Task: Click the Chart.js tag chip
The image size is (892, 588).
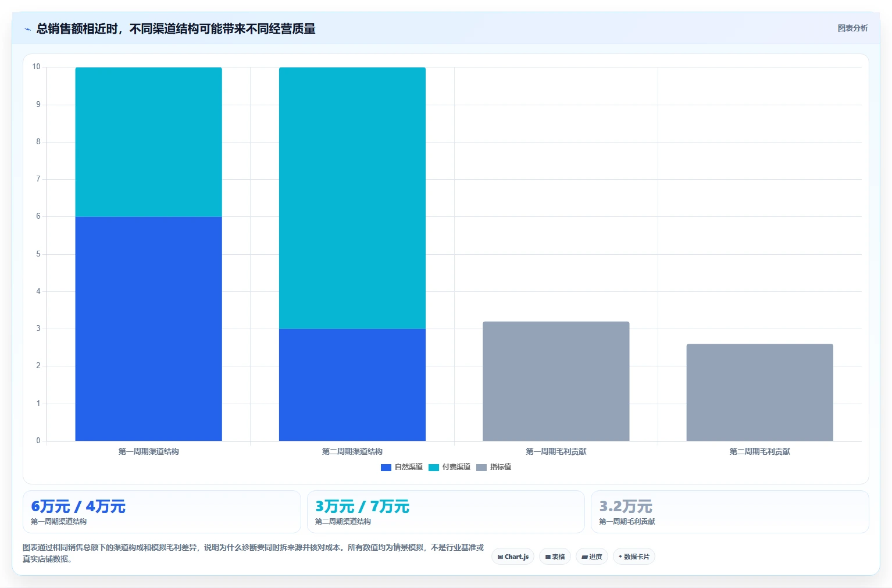Action: point(513,557)
